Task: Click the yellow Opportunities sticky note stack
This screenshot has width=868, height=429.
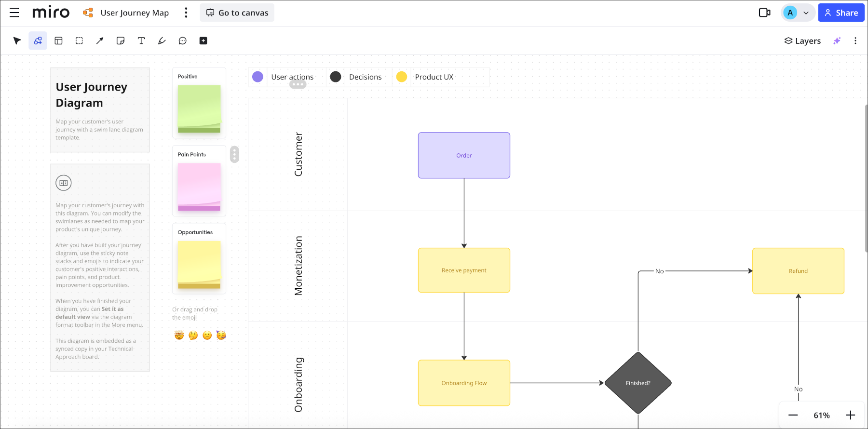Action: 199,264
